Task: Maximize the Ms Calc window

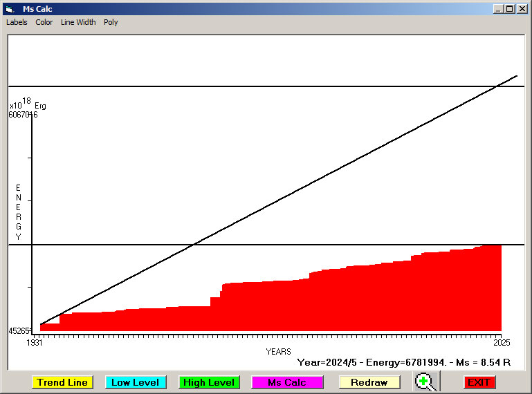Action: (x=510, y=9)
